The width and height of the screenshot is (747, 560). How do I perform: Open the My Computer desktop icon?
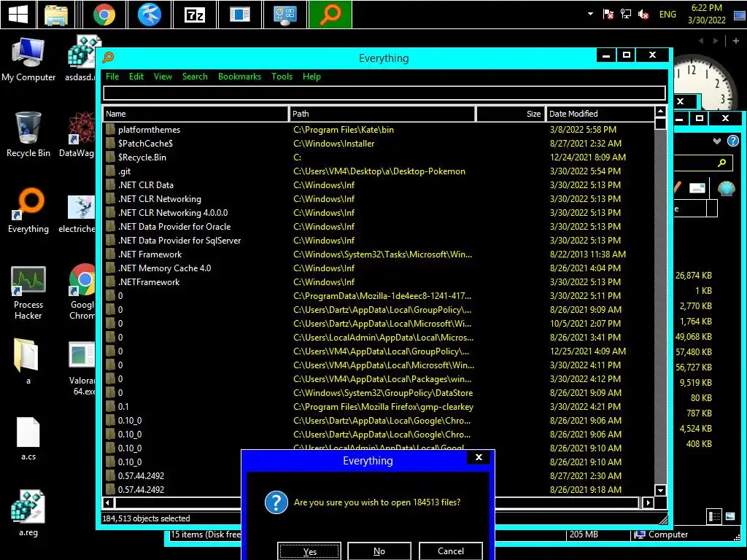point(28,60)
